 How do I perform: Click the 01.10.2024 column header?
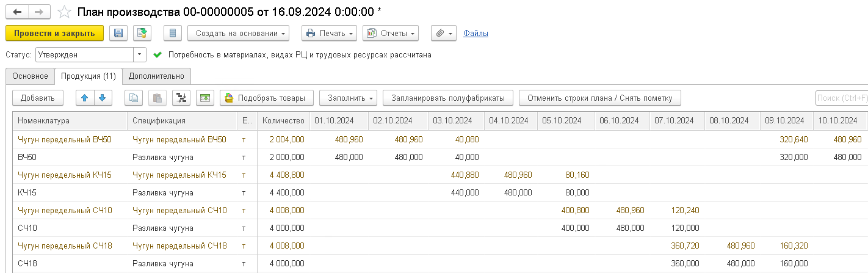[x=338, y=120]
